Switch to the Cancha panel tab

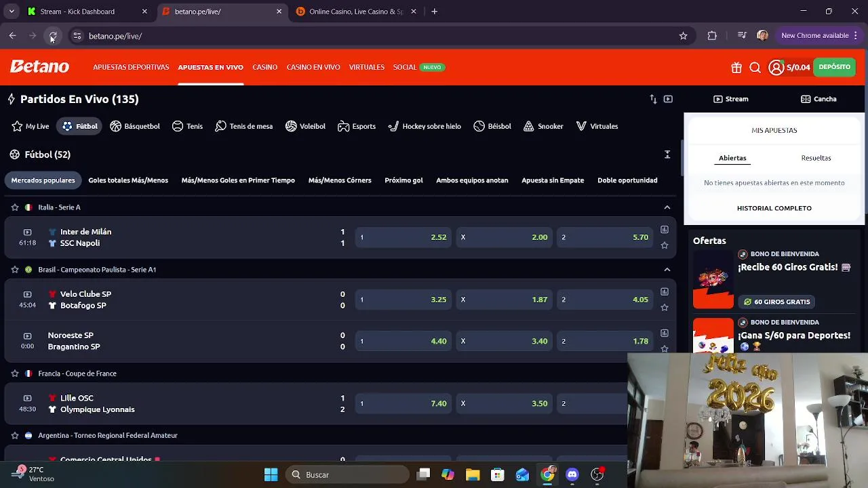pos(818,99)
